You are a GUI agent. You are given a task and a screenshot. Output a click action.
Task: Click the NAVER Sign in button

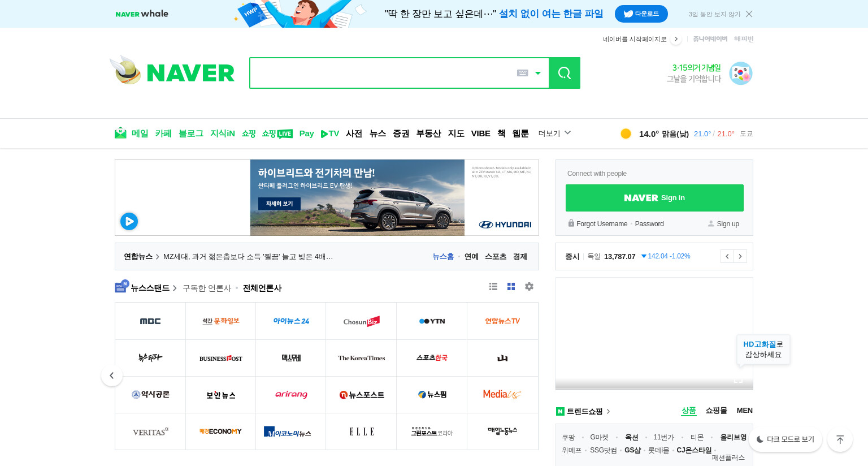click(x=654, y=198)
